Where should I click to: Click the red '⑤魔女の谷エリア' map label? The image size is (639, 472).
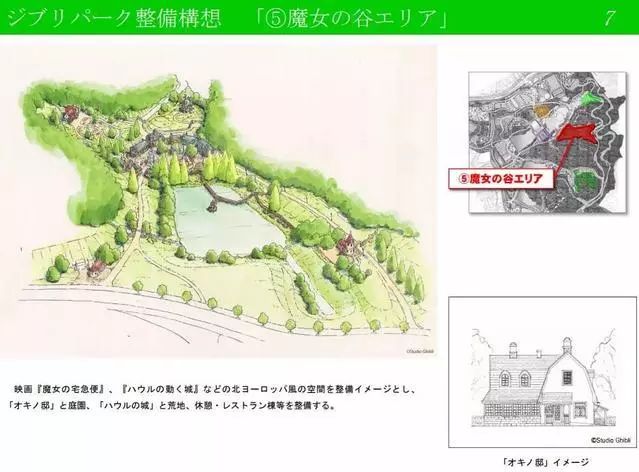(x=502, y=179)
